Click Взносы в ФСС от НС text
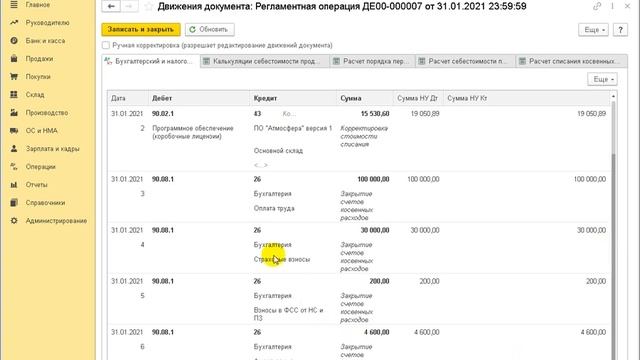The height and width of the screenshot is (360, 640). 289,314
